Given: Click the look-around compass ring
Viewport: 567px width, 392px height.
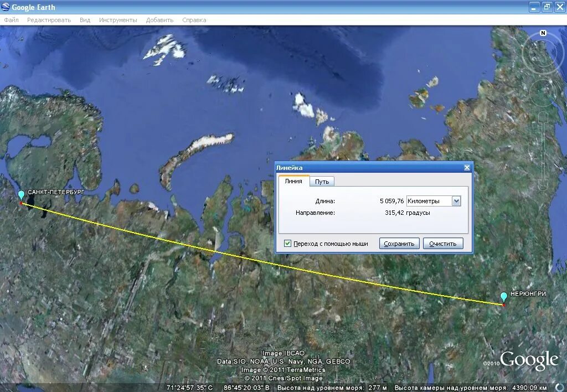Looking at the screenshot, I should 543,54.
